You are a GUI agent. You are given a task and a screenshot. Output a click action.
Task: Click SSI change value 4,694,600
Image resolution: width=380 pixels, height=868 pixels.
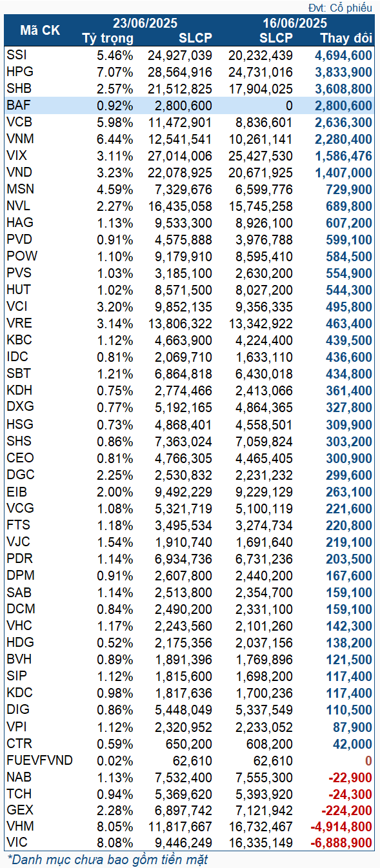pos(343,55)
